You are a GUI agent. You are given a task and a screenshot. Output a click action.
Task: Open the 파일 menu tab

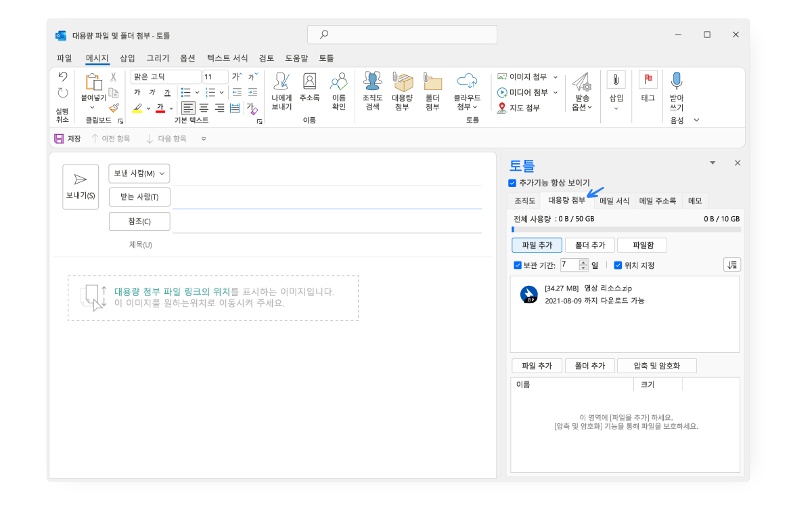(64, 58)
